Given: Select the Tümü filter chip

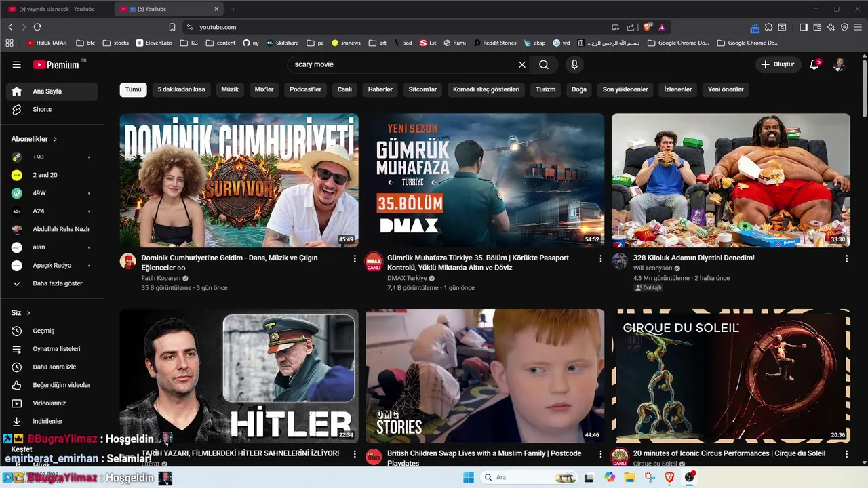Looking at the screenshot, I should [x=134, y=89].
